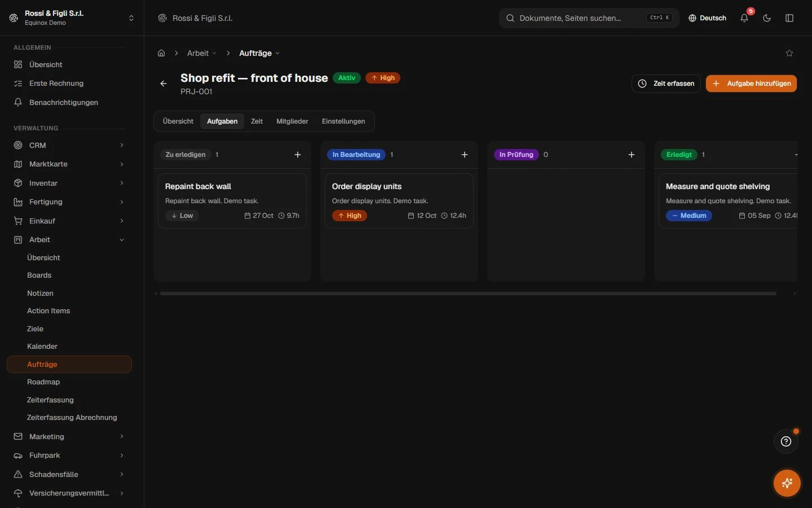The width and height of the screenshot is (812, 508).
Task: Open the orange AI assistant sparkle button
Action: click(787, 483)
